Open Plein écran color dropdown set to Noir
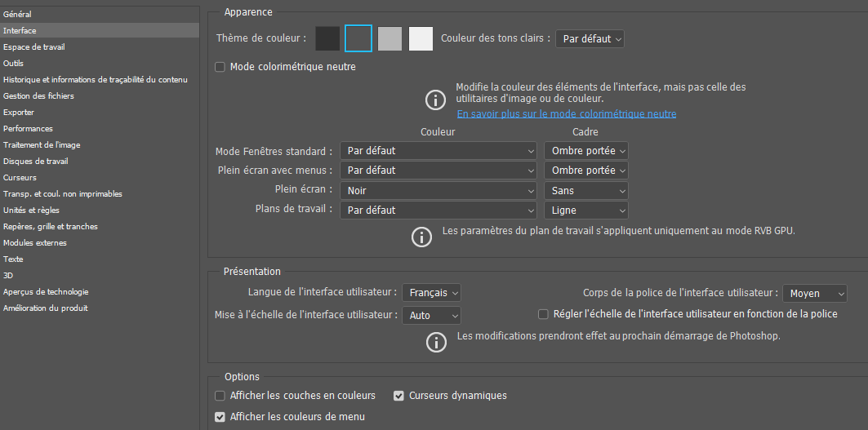 pyautogui.click(x=438, y=190)
